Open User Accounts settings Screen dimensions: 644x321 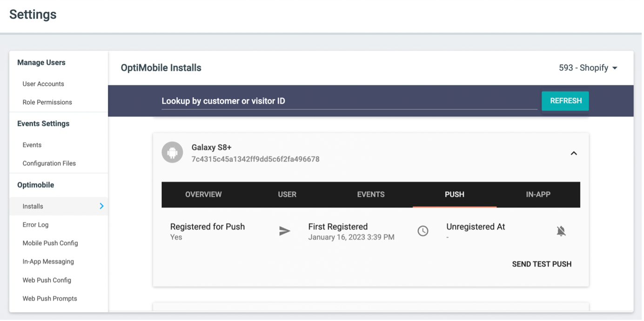43,84
